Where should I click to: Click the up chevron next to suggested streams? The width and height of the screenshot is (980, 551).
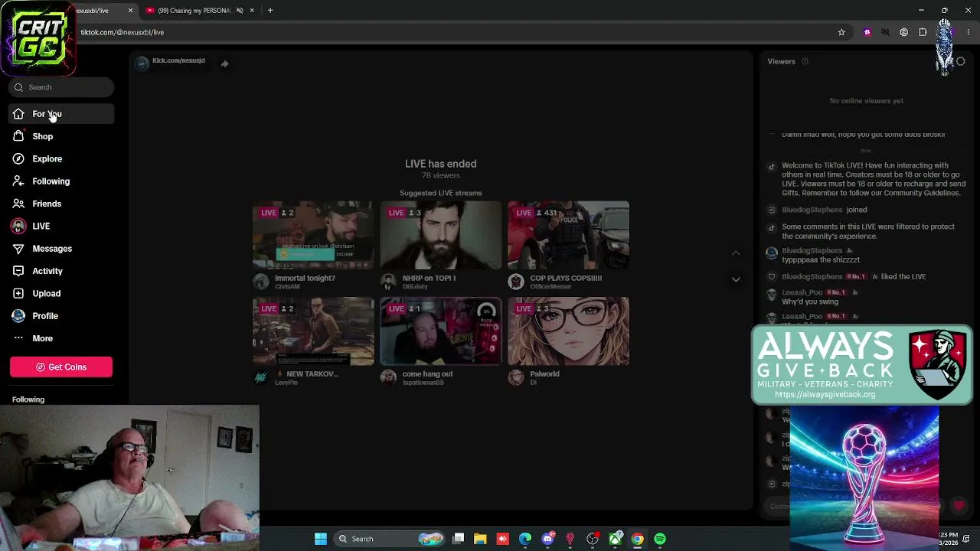736,253
